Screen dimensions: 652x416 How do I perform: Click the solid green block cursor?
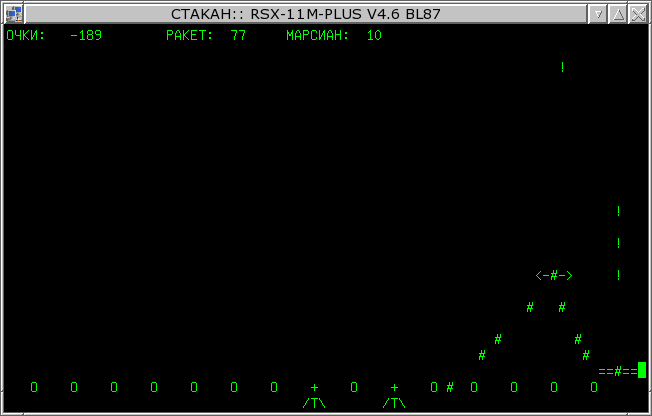(x=642, y=370)
